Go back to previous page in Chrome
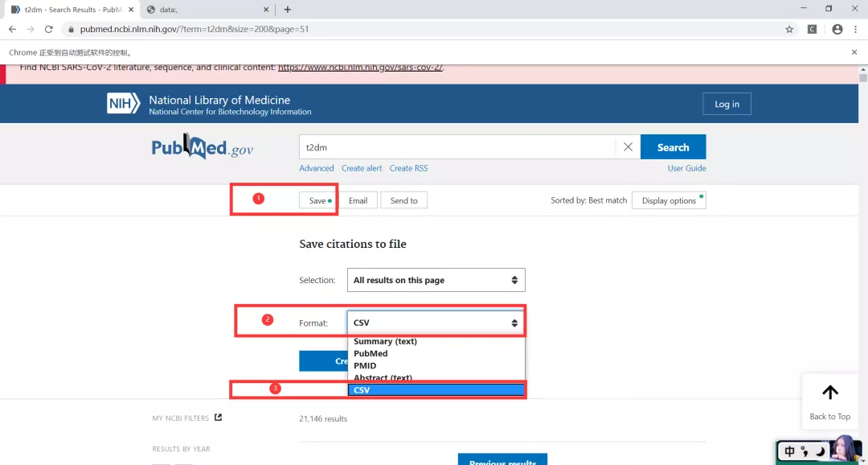This screenshot has height=465, width=868. (12, 30)
